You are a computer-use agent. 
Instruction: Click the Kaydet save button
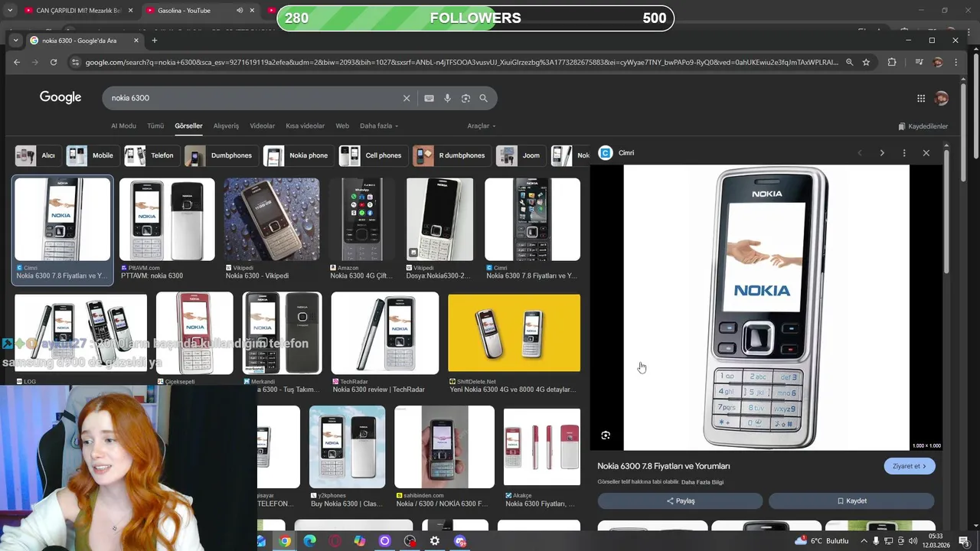851,500
